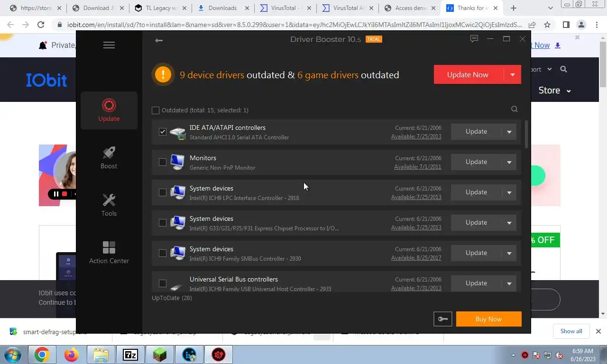
Task: Click the taskbar clock showing 6:59 AM
Action: (583, 355)
